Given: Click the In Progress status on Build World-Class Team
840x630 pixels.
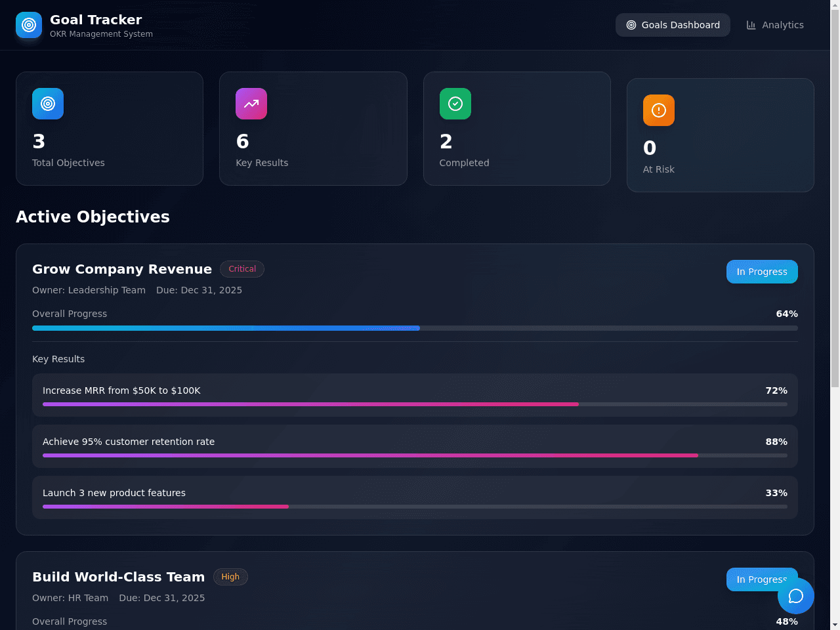Looking at the screenshot, I should pos(762,579).
